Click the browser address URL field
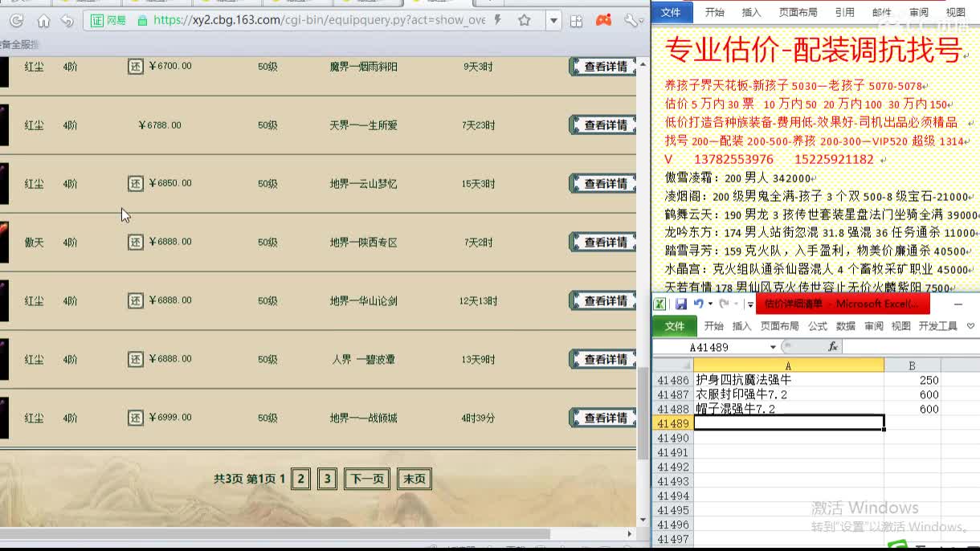The width and height of the screenshot is (980, 551). point(318,20)
